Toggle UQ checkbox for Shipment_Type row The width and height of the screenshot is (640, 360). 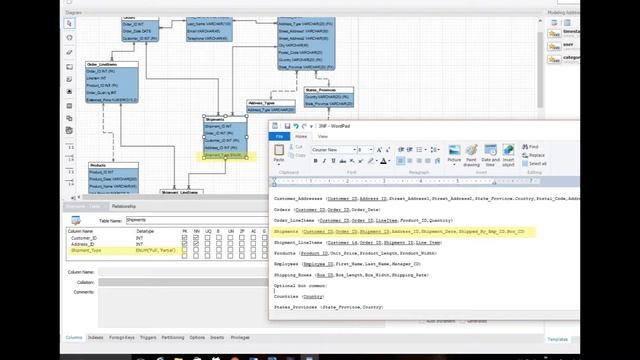(207, 250)
